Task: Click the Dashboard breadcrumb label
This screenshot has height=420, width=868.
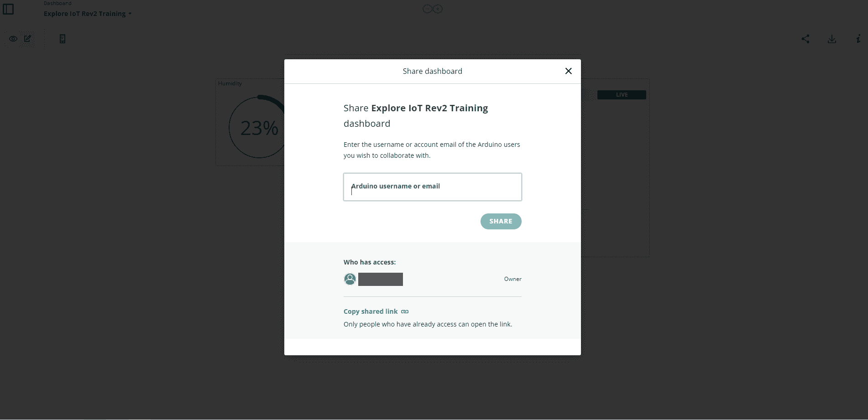Action: tap(58, 3)
